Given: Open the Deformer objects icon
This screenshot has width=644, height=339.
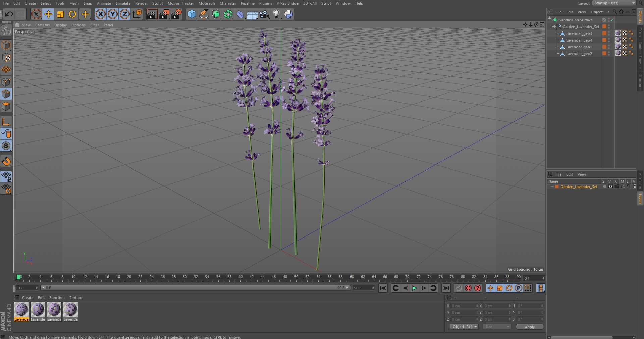Looking at the screenshot, I should click(x=240, y=14).
